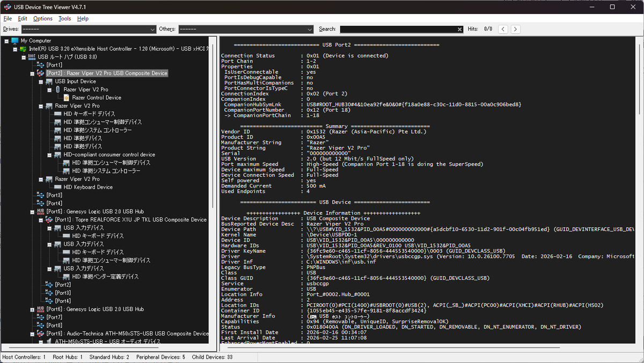Click the Port2 Razer composite device icon
Screen dimensions: 644x363
pos(40,73)
